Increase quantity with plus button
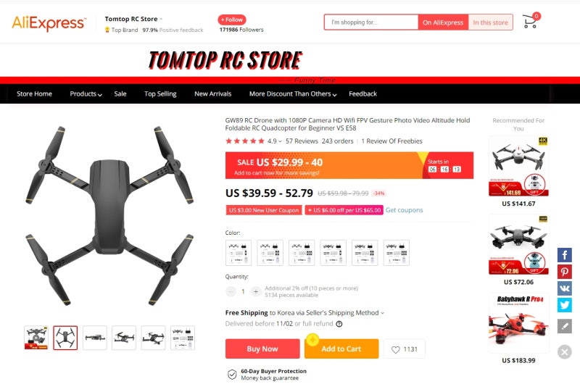The width and height of the screenshot is (580, 392). pyautogui.click(x=256, y=291)
